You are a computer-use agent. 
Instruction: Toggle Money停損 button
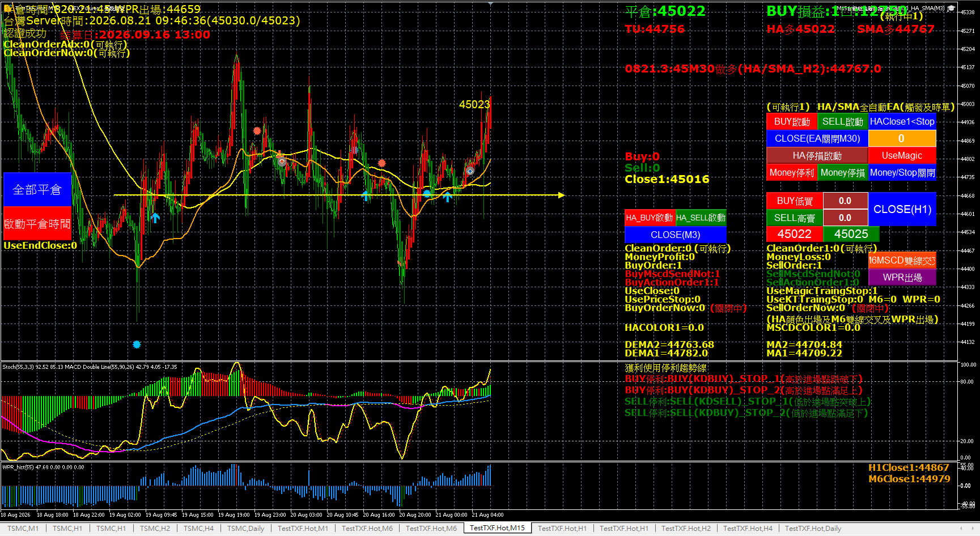tap(842, 173)
